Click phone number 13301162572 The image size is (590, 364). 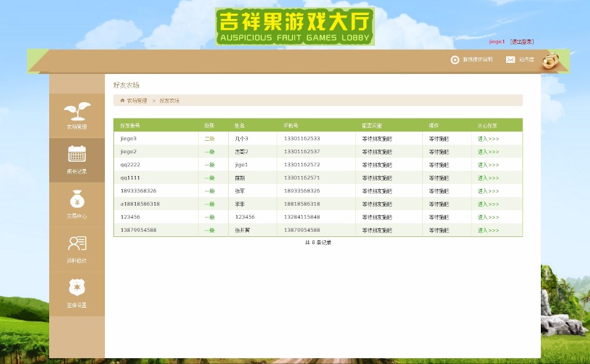click(302, 165)
